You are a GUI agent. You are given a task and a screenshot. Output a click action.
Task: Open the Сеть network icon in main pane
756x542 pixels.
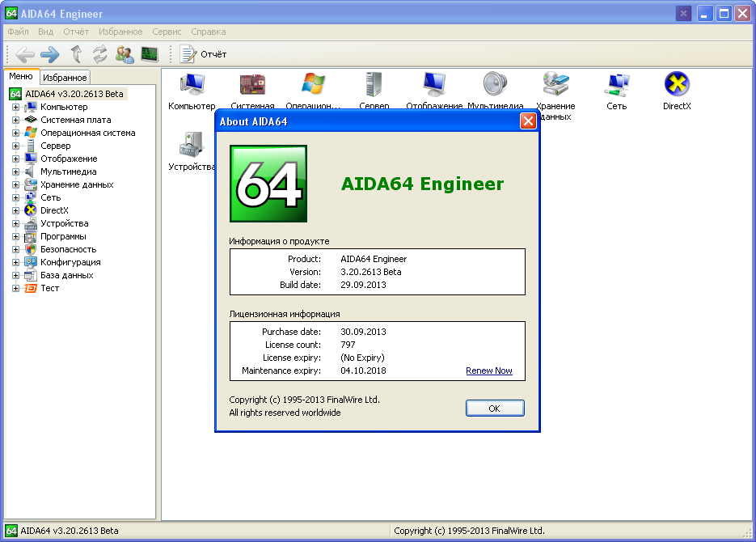pos(616,91)
